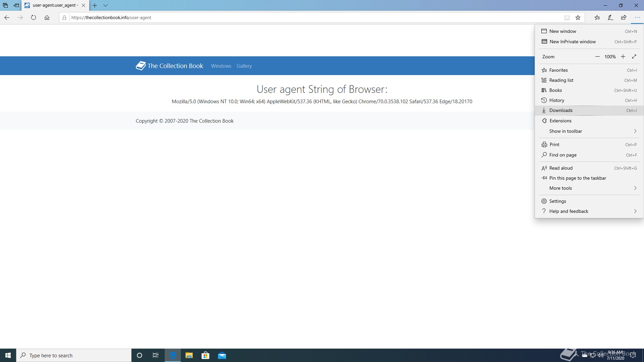Open Downloads menu entry
Image resolution: width=644 pixels, height=362 pixels.
pos(589,110)
